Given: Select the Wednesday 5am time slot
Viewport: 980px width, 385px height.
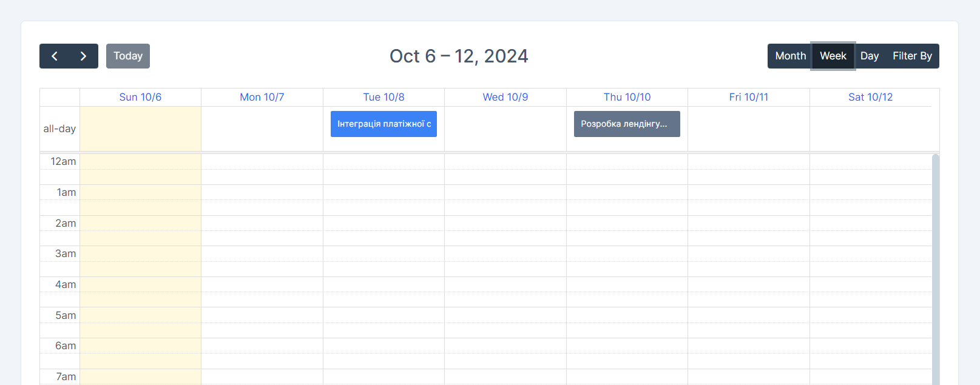Looking at the screenshot, I should 505,315.
